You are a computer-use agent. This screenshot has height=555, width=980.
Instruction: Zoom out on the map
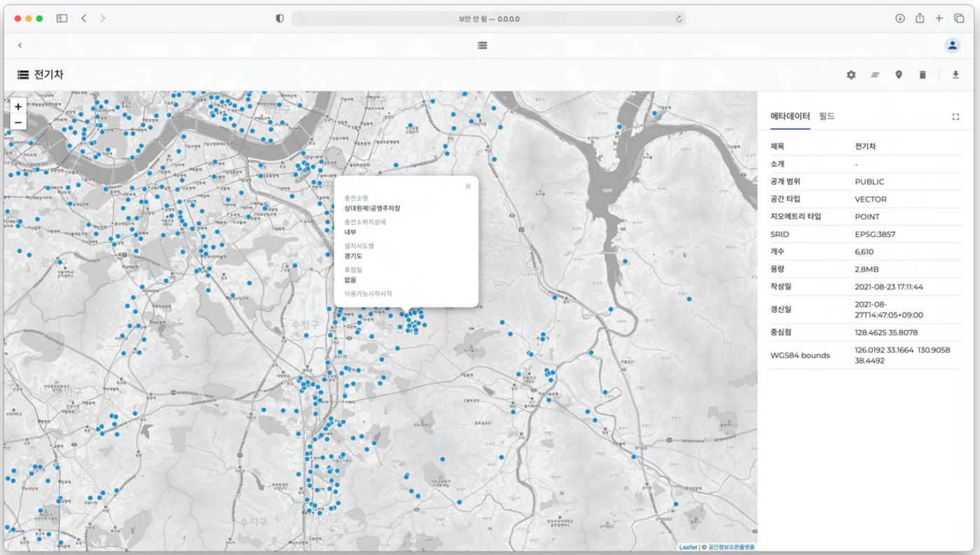[x=18, y=123]
